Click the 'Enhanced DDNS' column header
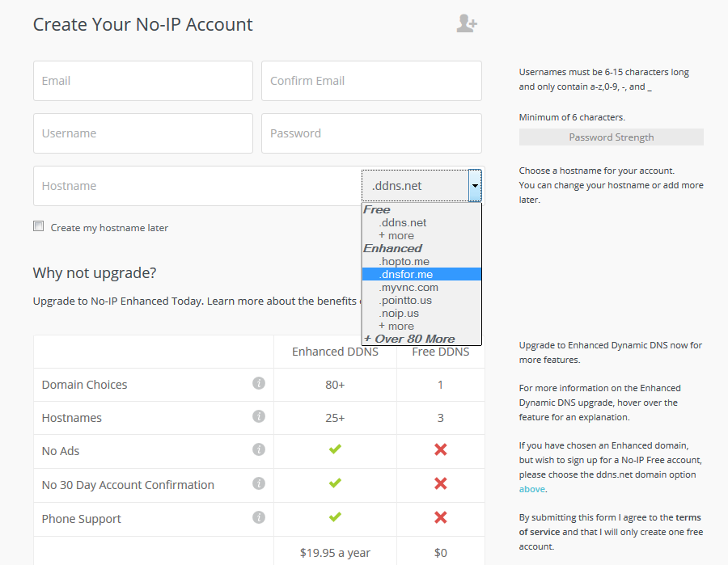The height and width of the screenshot is (565, 728). click(x=335, y=352)
